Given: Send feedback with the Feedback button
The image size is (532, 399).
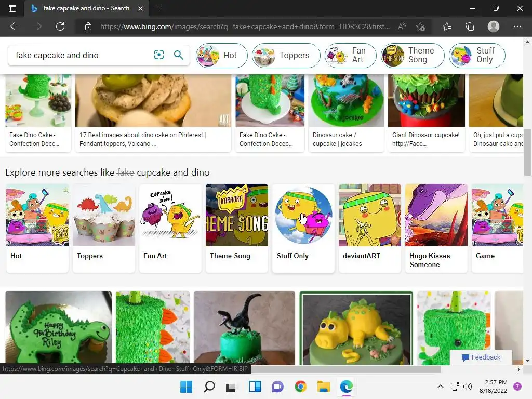Looking at the screenshot, I should (481, 357).
